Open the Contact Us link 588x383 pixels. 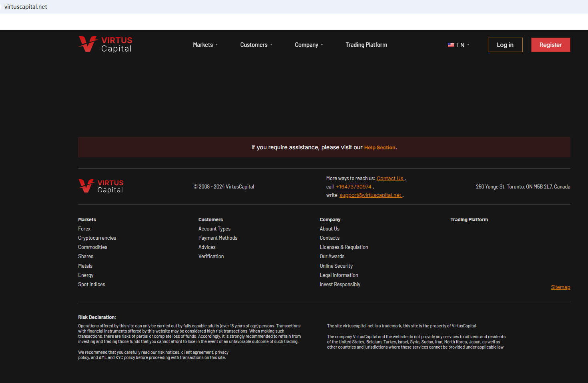point(390,178)
